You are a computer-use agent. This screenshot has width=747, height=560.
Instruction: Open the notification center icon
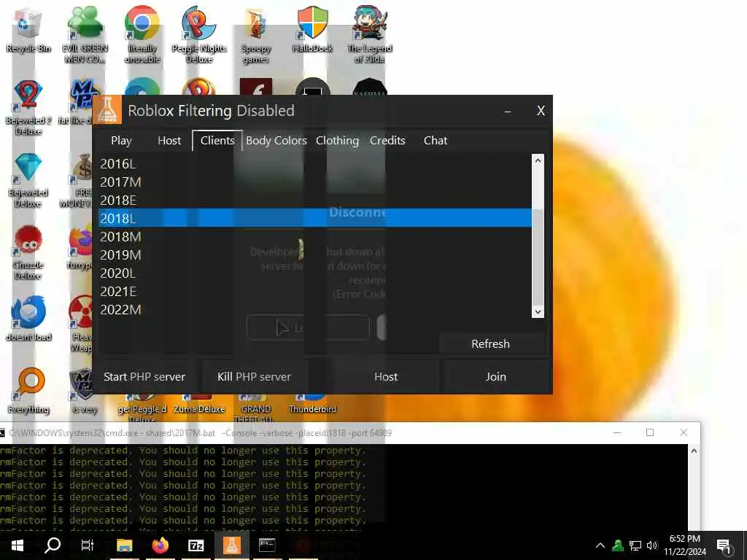pos(724,546)
